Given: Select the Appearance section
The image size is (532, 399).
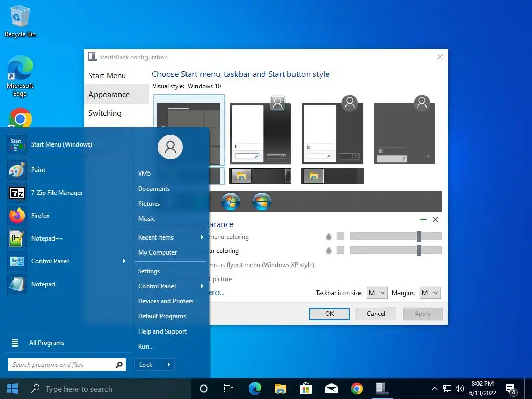Looking at the screenshot, I should point(116,95).
